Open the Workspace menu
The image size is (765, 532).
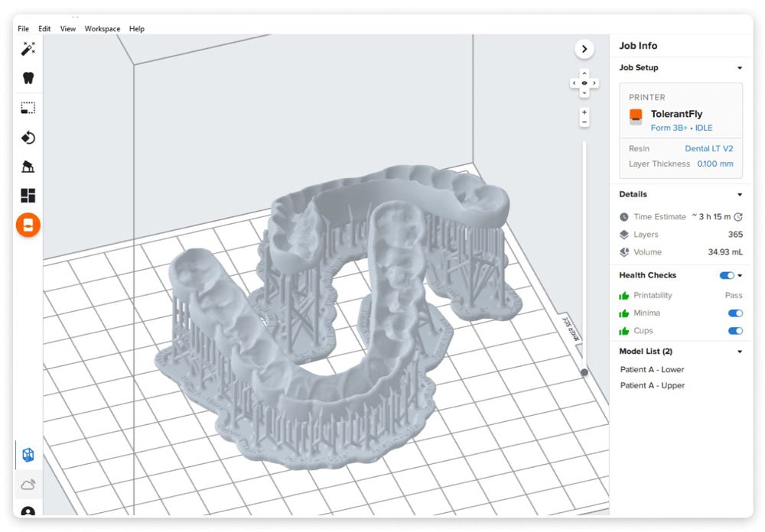(103, 29)
